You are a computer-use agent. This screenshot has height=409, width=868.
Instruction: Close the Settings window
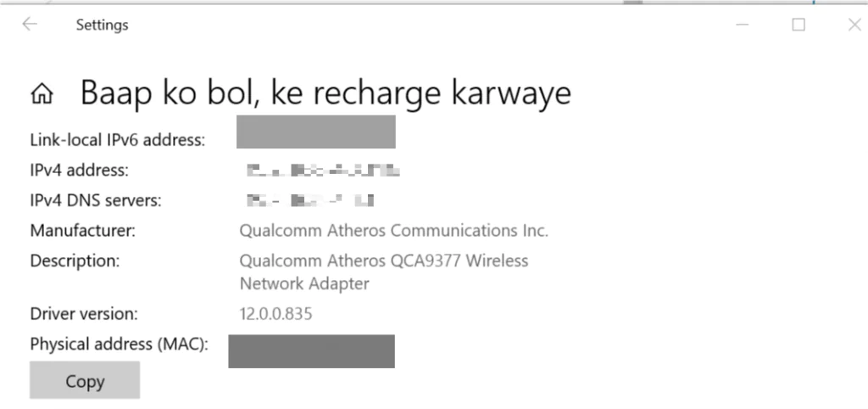click(x=854, y=25)
